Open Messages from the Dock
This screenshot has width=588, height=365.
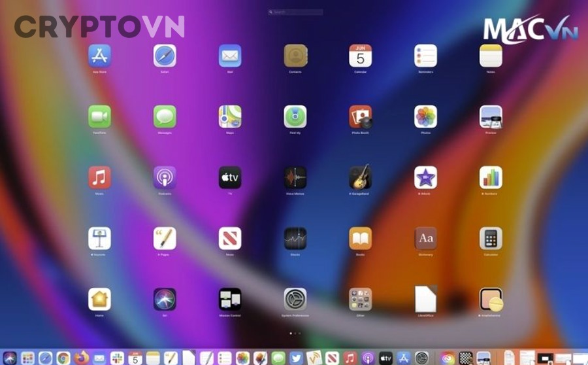pyautogui.click(x=278, y=358)
